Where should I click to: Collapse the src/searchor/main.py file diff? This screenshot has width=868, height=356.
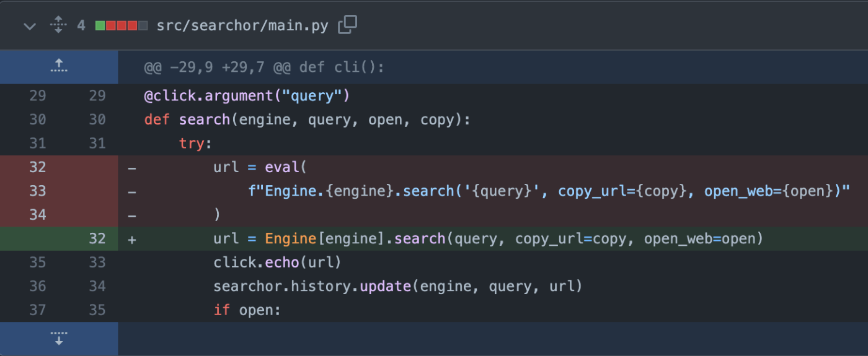(29, 26)
